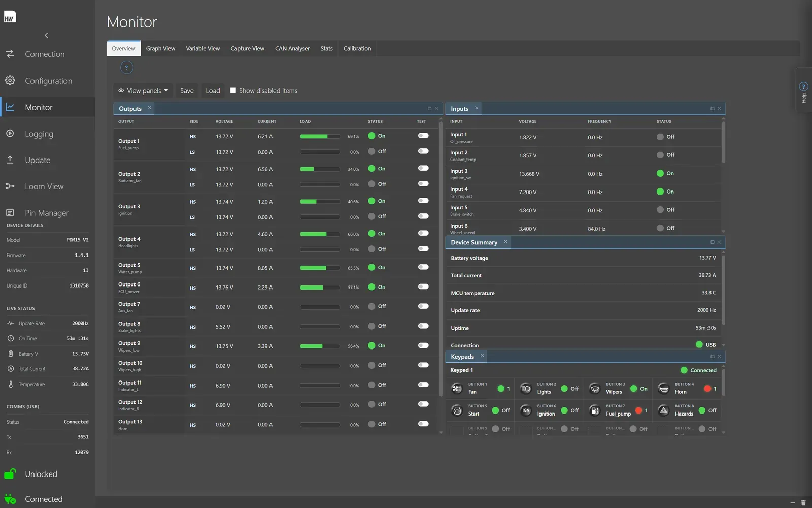Open the View panels dropdown
812x508 pixels.
(143, 90)
